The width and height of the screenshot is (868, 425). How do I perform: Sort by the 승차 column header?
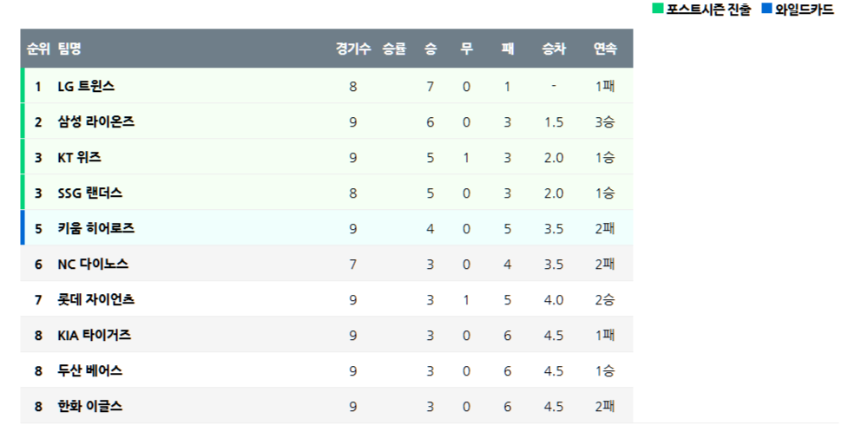click(x=554, y=49)
